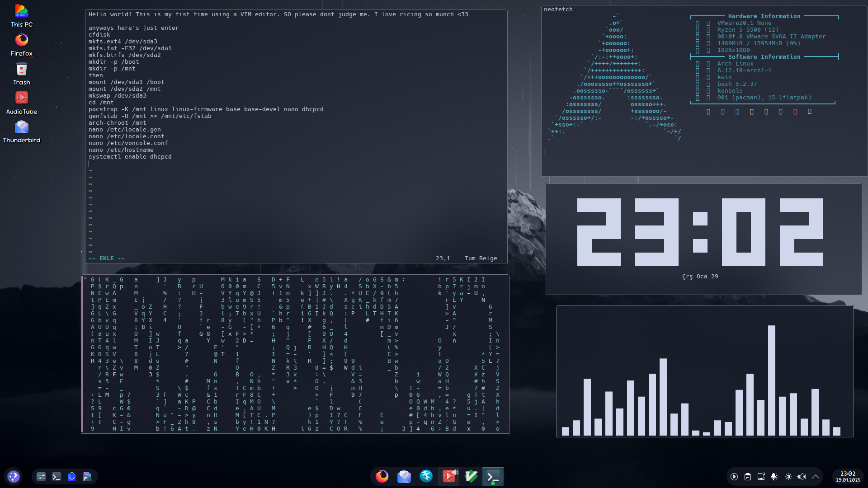Image resolution: width=868 pixels, height=488 pixels.
Task: Open the panel clock showing 29.01.2025
Action: click(x=848, y=477)
